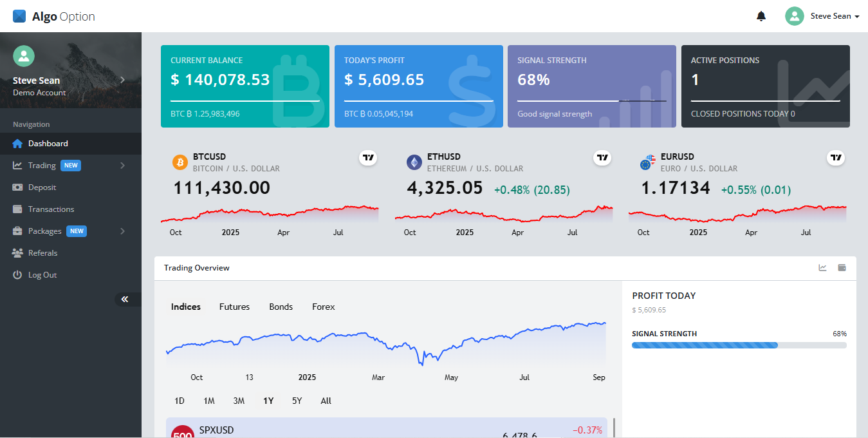The height and width of the screenshot is (438, 868).
Task: Switch to chart view in Trading Overview
Action: (x=822, y=267)
